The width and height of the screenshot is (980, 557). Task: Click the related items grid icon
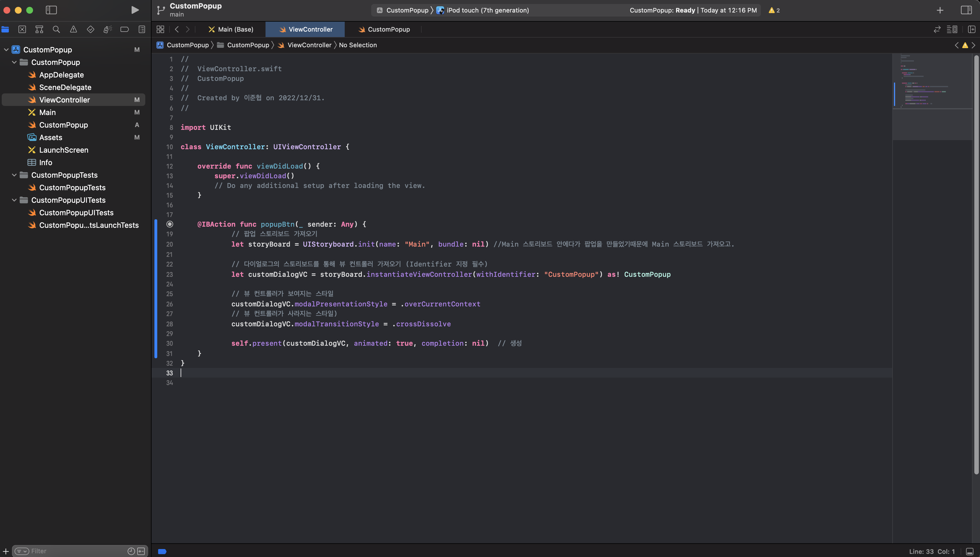tap(160, 29)
